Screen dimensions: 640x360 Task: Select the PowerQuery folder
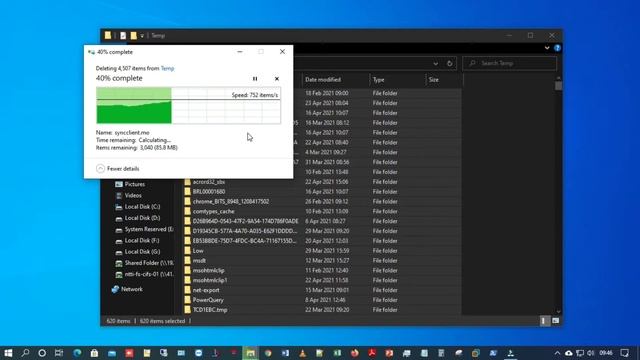tap(208, 300)
